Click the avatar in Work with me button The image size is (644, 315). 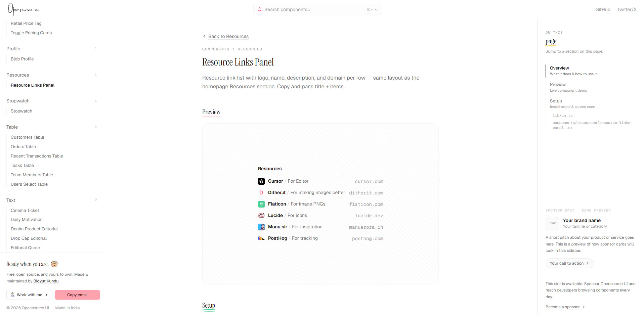(12, 295)
